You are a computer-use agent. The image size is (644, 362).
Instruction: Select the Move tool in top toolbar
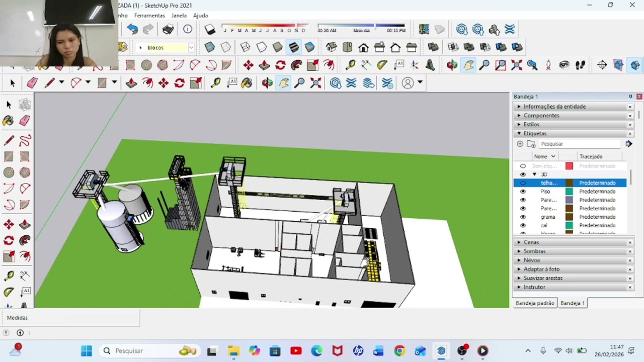tap(248, 65)
